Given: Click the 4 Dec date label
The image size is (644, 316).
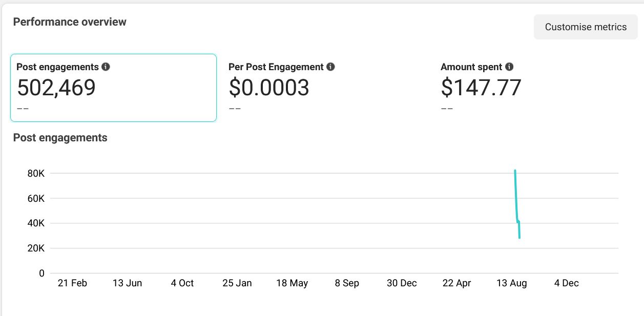Looking at the screenshot, I should pyautogui.click(x=567, y=283).
